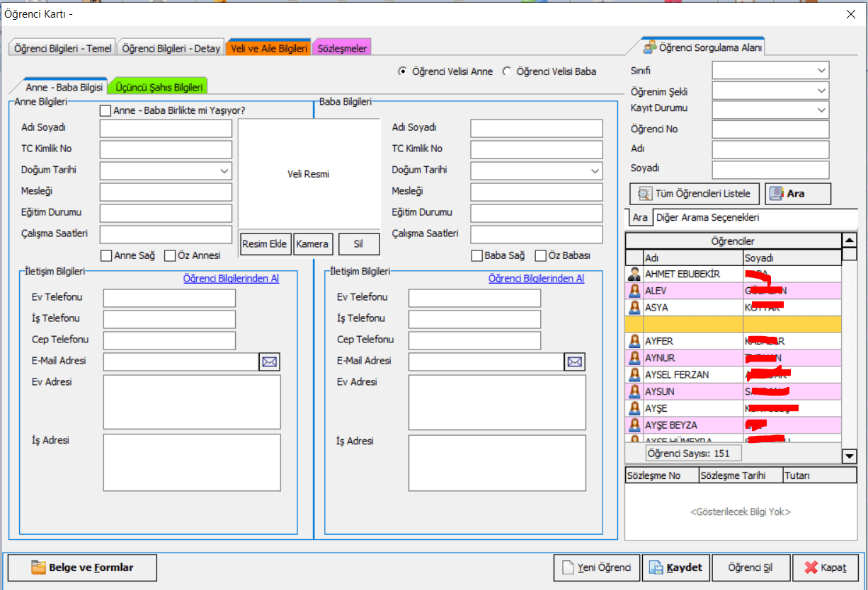Select the Öğrenci Velisi Baba radio button
Image resolution: width=868 pixels, height=590 pixels.
[507, 71]
